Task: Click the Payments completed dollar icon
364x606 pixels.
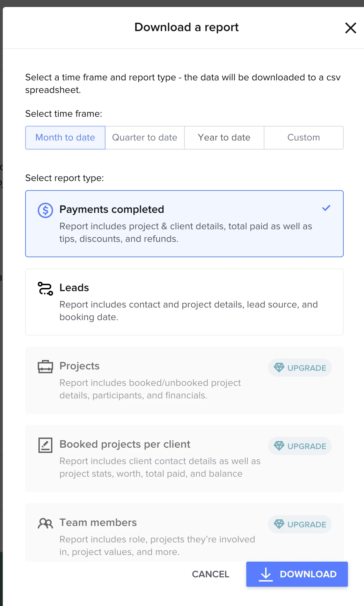Action: pyautogui.click(x=45, y=210)
